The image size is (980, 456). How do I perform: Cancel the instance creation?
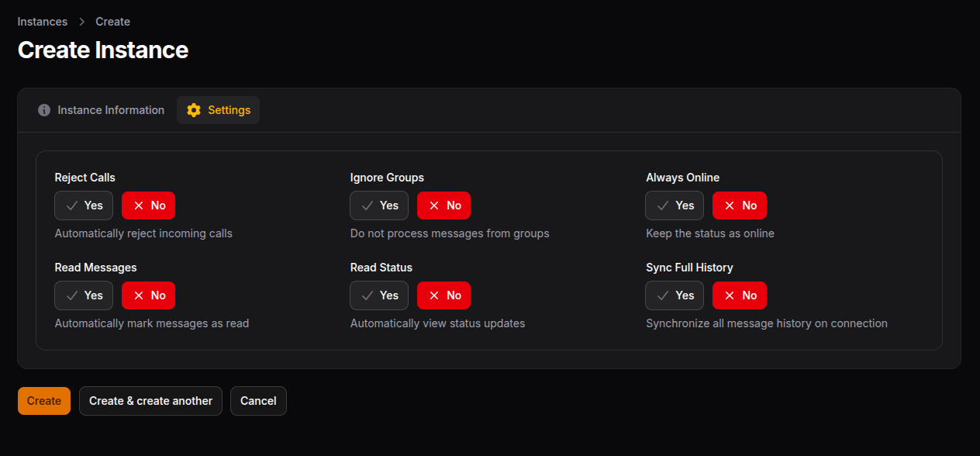(258, 401)
